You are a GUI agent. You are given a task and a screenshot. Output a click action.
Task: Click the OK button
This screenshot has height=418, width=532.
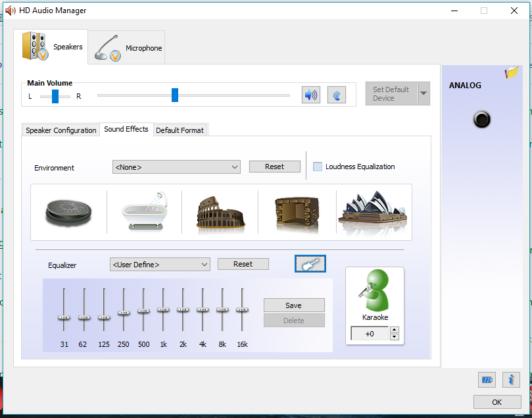[496, 402]
